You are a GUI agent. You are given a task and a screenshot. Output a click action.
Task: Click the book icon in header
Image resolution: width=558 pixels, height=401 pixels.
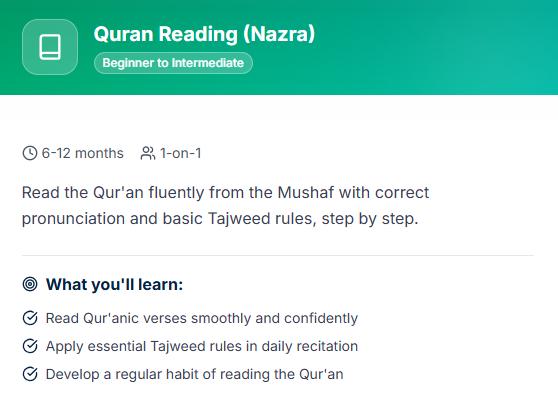pos(50,47)
